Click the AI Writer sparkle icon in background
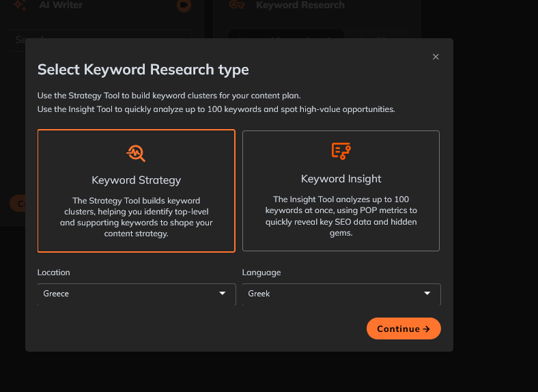The width and height of the screenshot is (538, 392). coord(20,5)
